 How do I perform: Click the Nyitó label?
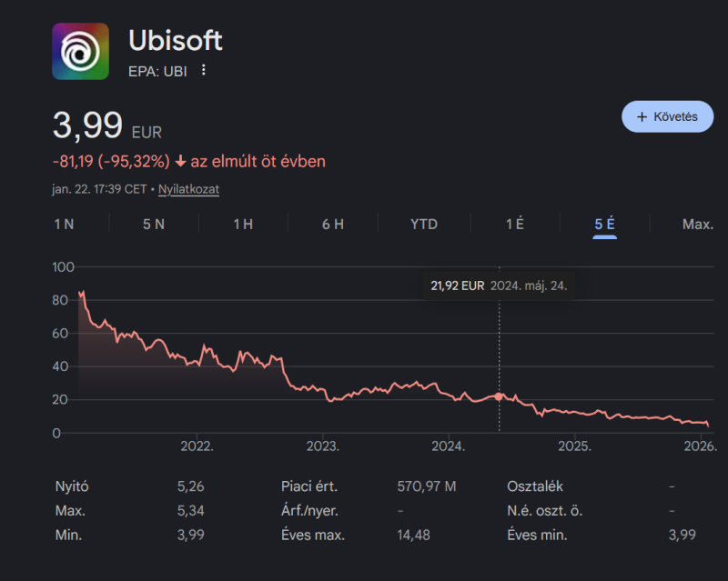[x=72, y=486]
